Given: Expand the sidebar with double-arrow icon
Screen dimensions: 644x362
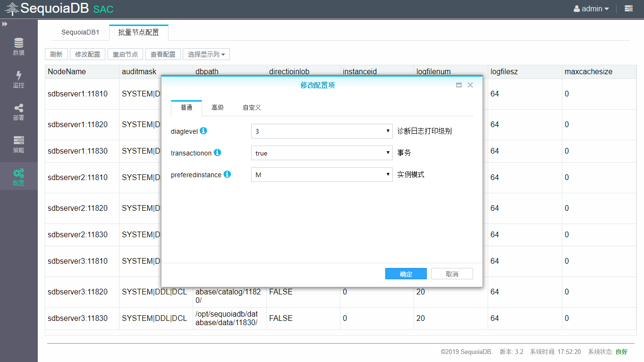Looking at the screenshot, I should click(x=5, y=24).
